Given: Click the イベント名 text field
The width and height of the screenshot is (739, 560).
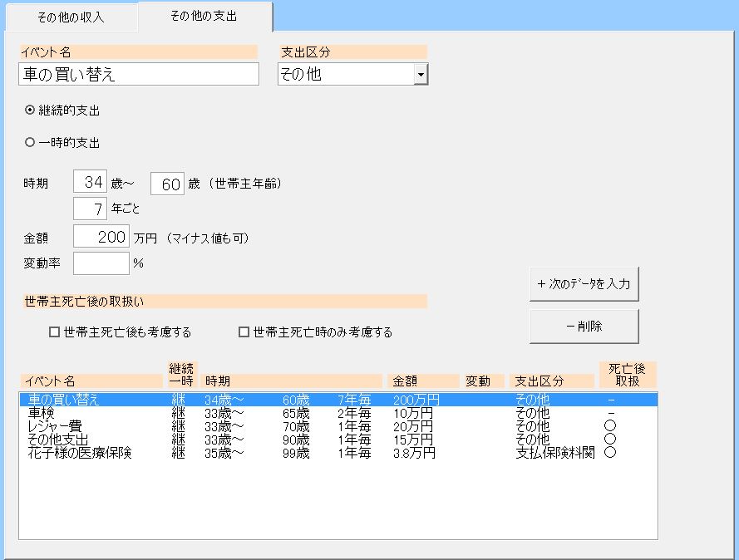Looking at the screenshot, I should (139, 74).
